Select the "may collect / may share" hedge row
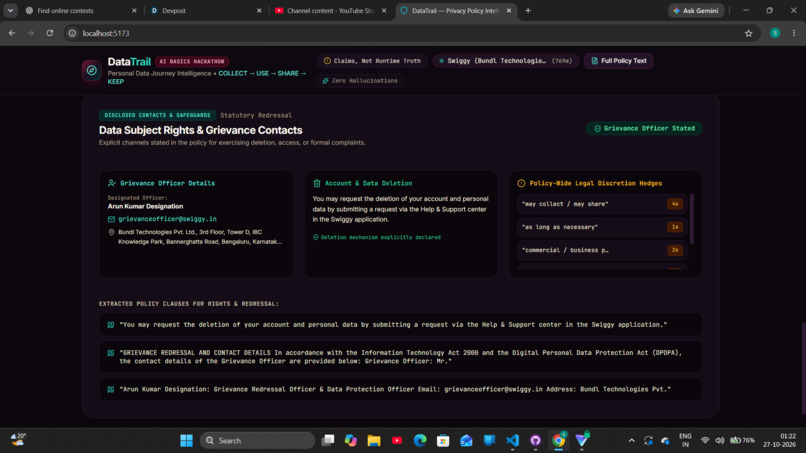The image size is (806, 453). (x=601, y=204)
